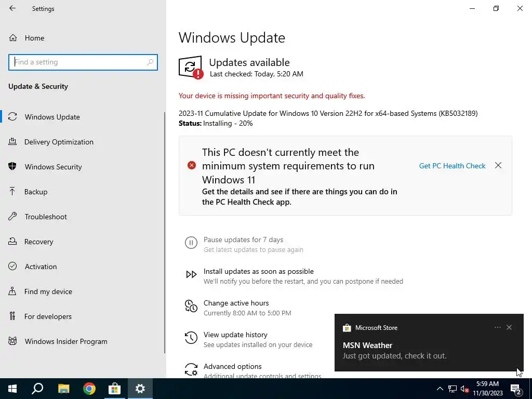Close the Microsoft Store notification
Image resolution: width=532 pixels, height=399 pixels.
tap(509, 327)
